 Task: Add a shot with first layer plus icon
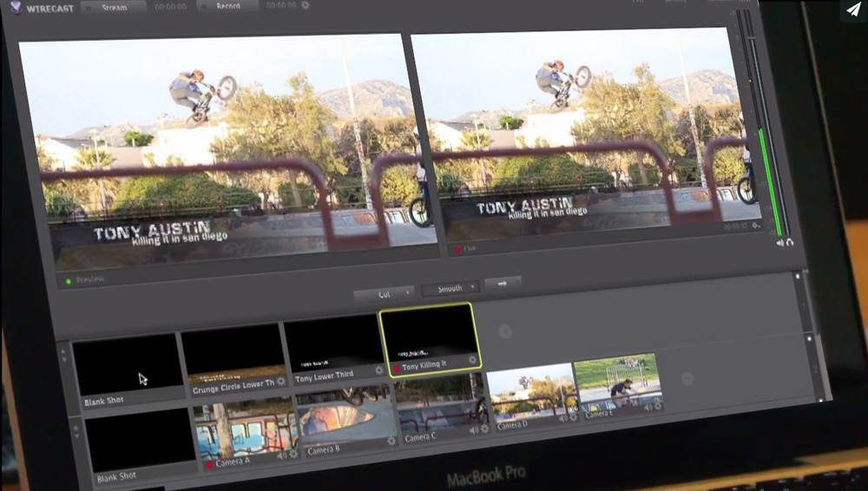pyautogui.click(x=505, y=331)
